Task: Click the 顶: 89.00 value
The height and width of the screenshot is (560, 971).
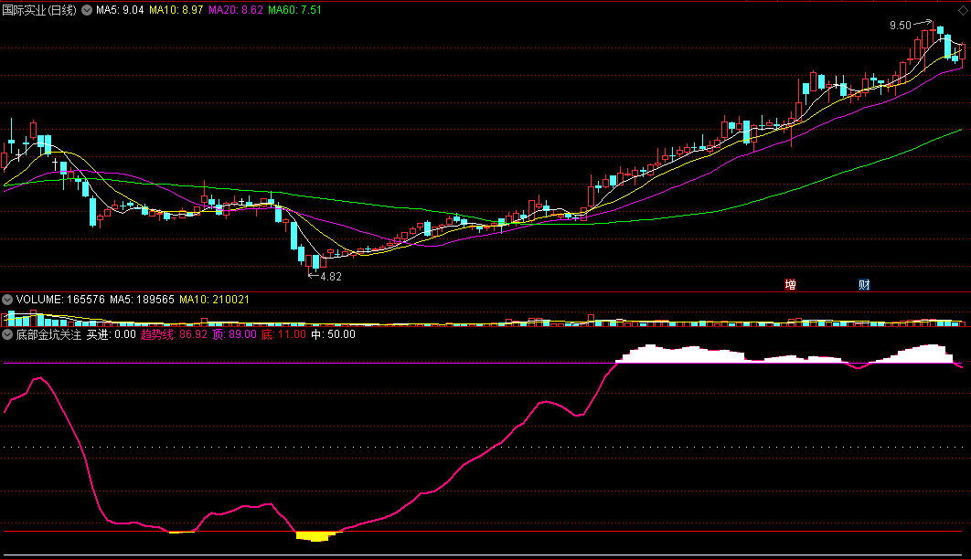Action: click(x=234, y=334)
